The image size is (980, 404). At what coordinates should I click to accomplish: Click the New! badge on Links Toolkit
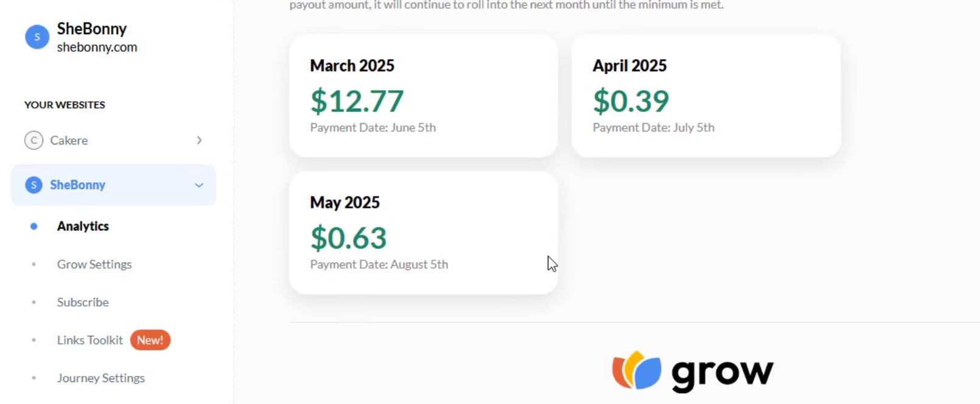click(x=150, y=340)
